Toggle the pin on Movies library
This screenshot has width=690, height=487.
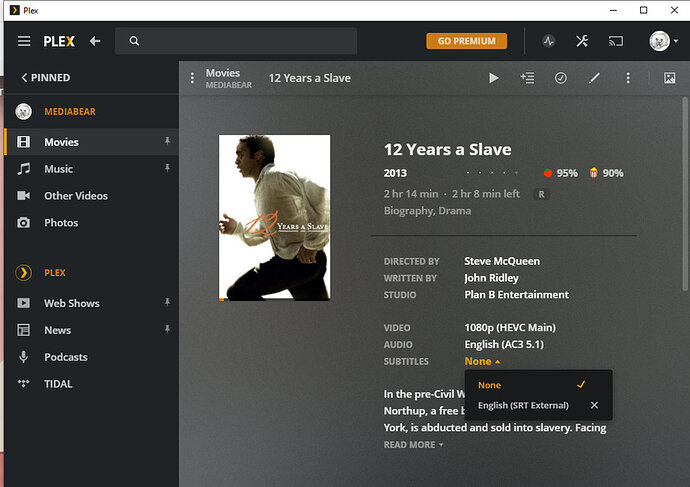[167, 142]
